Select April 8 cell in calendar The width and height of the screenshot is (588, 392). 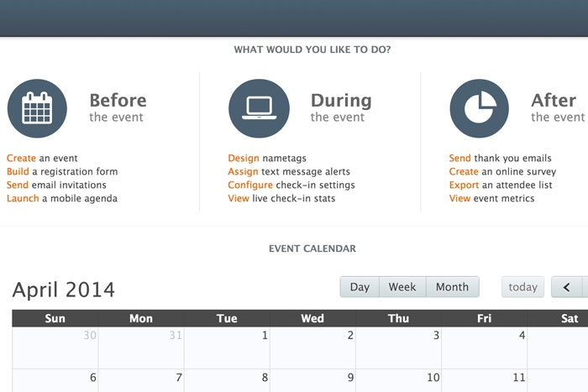[227, 380]
